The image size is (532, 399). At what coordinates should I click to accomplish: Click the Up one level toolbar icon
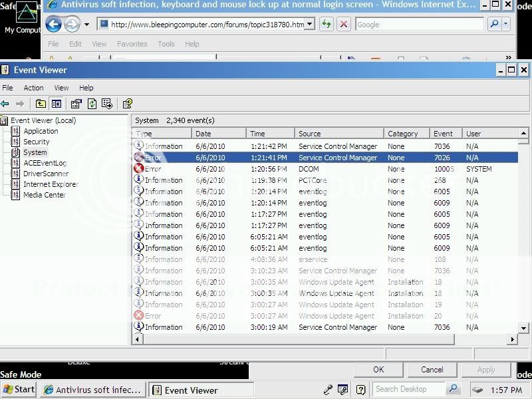[x=41, y=104]
